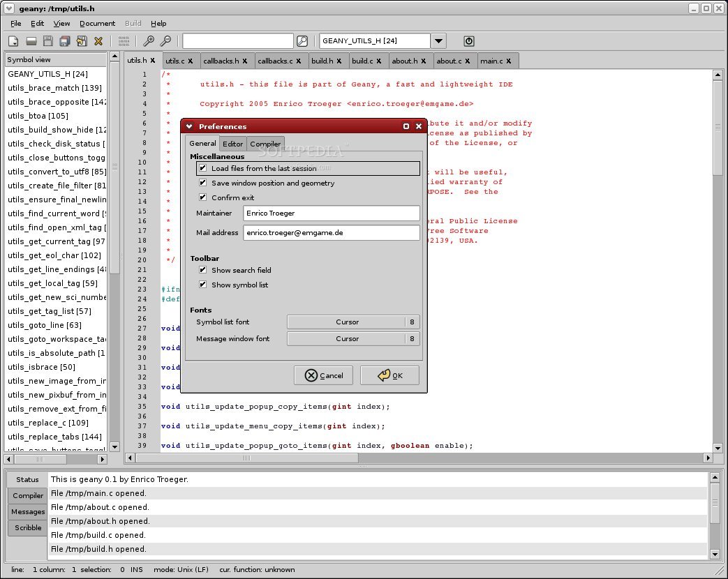Select utils_isbrace [50] in symbol list

[x=56, y=366]
